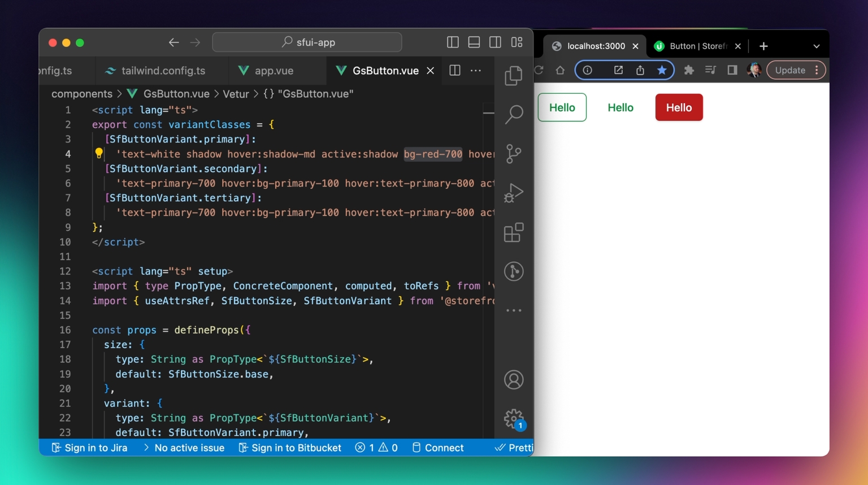Image resolution: width=868 pixels, height=485 pixels.
Task: Click the editor minimap scroll marker
Action: point(489,113)
